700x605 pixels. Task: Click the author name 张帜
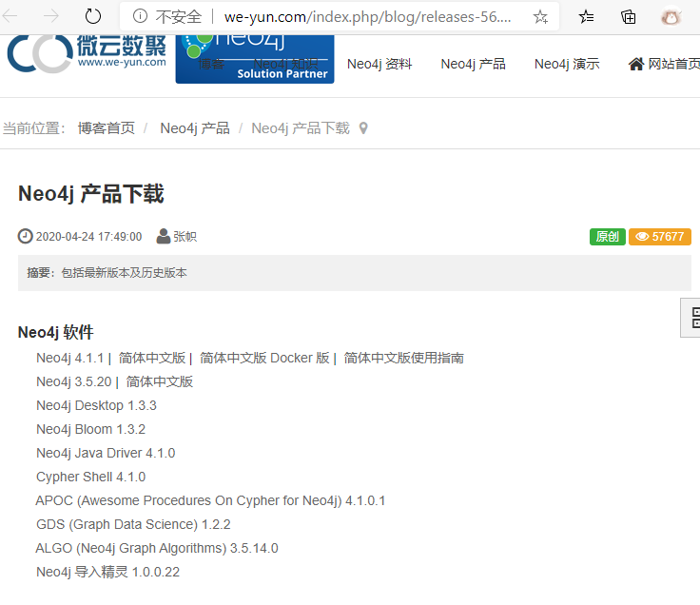tap(185, 237)
